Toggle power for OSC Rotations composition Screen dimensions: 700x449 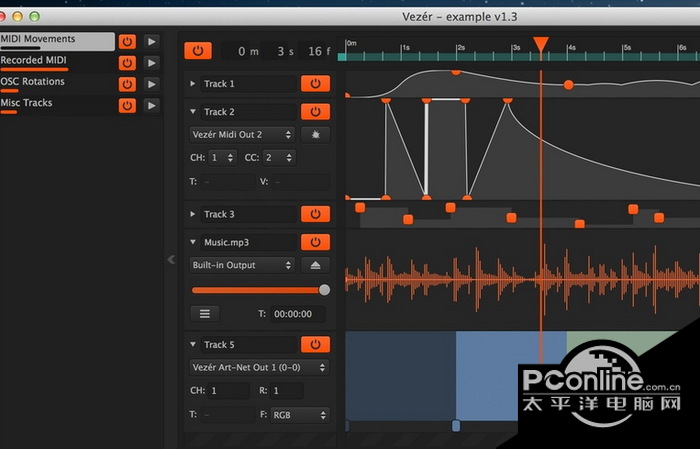tap(127, 84)
